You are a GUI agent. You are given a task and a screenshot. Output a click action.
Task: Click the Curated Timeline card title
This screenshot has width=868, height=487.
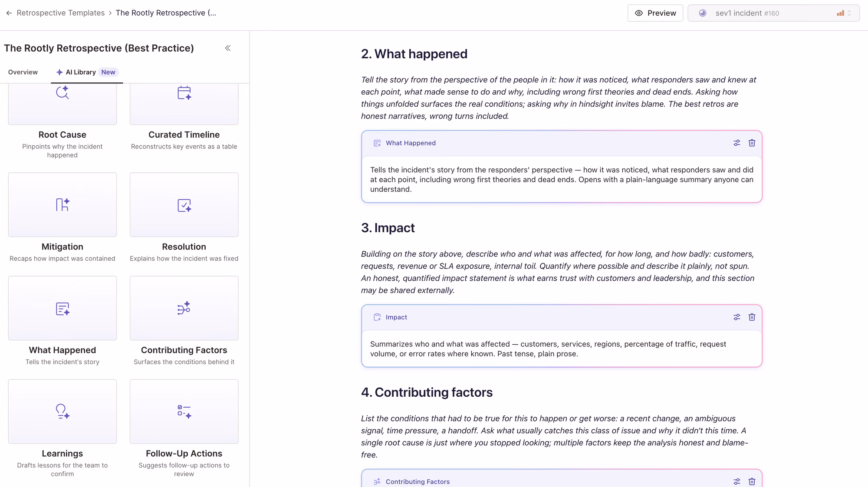point(184,135)
